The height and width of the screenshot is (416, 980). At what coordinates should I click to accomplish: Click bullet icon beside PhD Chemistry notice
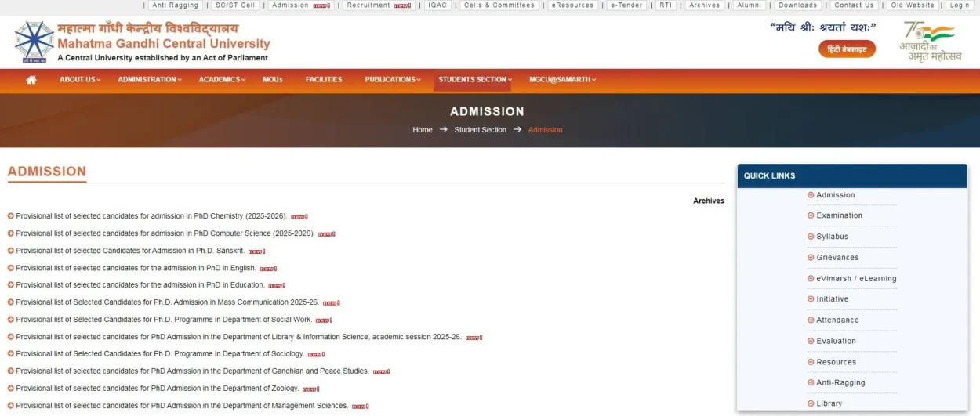click(x=11, y=216)
